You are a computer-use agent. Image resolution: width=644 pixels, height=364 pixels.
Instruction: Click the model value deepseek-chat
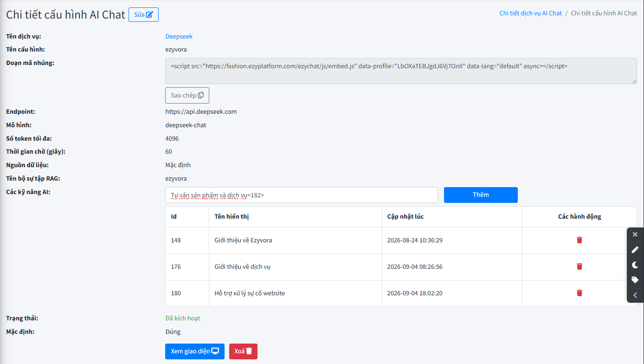(186, 125)
